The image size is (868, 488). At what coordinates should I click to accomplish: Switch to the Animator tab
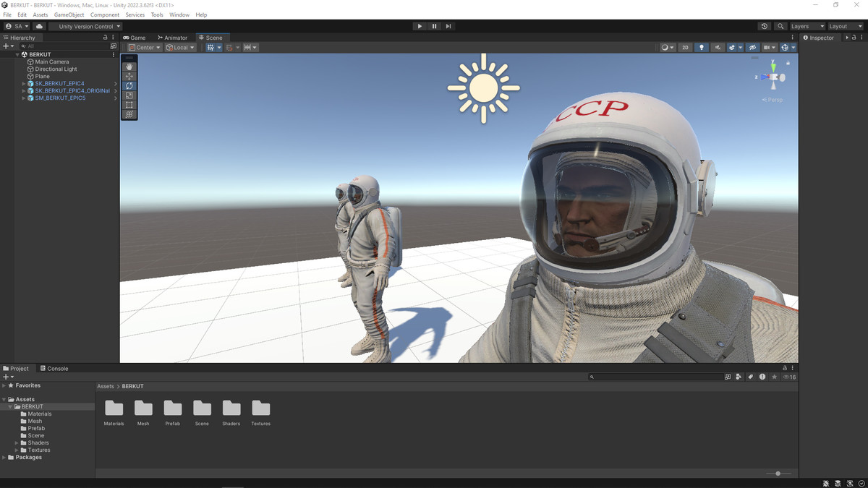[x=173, y=38]
